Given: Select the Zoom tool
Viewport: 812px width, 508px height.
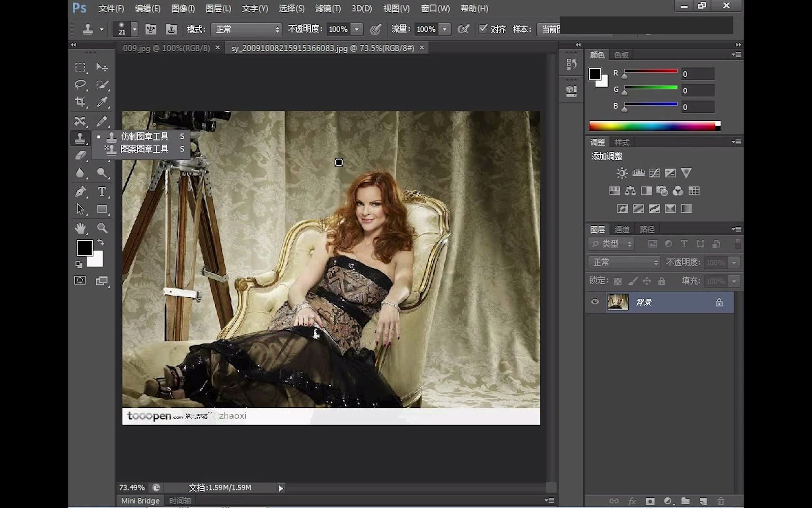Looking at the screenshot, I should (102, 228).
